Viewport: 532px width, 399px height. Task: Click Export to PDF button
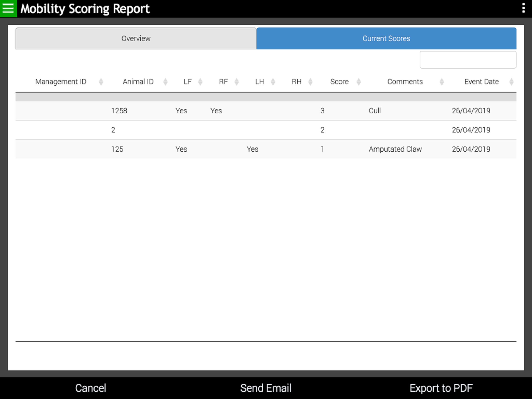[441, 388]
